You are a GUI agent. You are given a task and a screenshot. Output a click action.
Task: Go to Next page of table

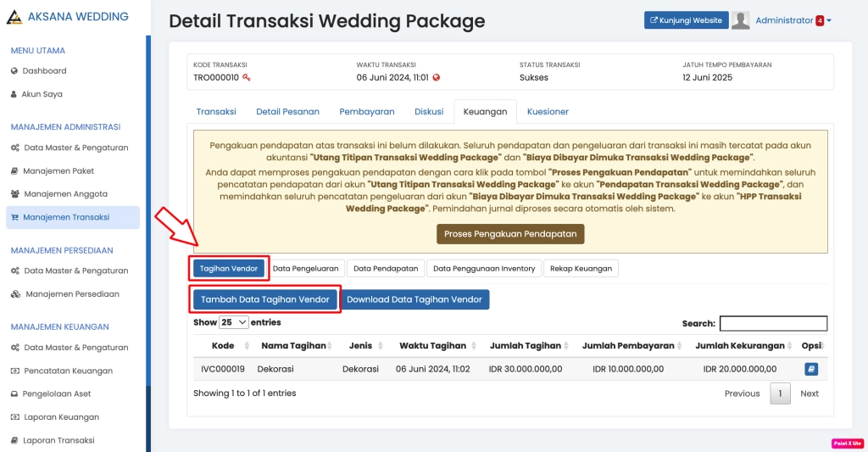coord(810,393)
